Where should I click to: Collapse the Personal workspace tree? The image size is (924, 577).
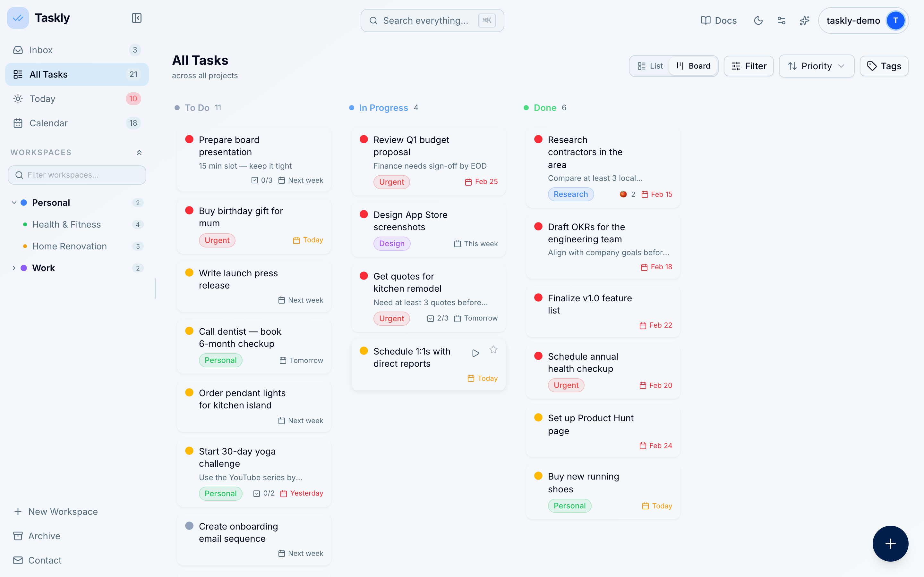point(14,203)
